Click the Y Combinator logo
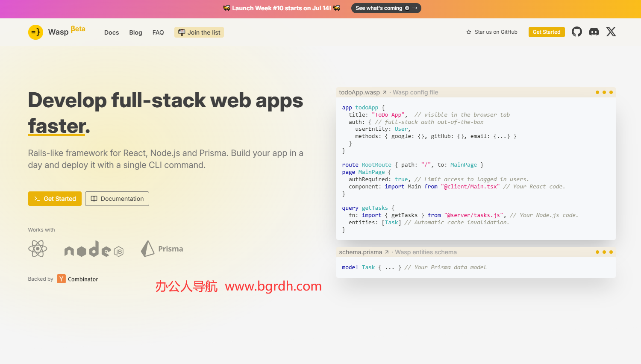Screen dimensions: 641x364 pyautogui.click(x=62, y=279)
